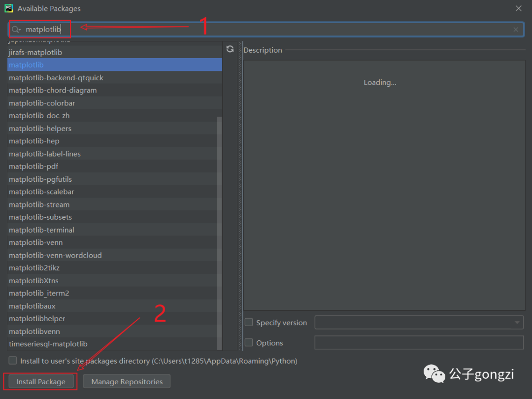Select the highlighted matplotlib package

115,65
